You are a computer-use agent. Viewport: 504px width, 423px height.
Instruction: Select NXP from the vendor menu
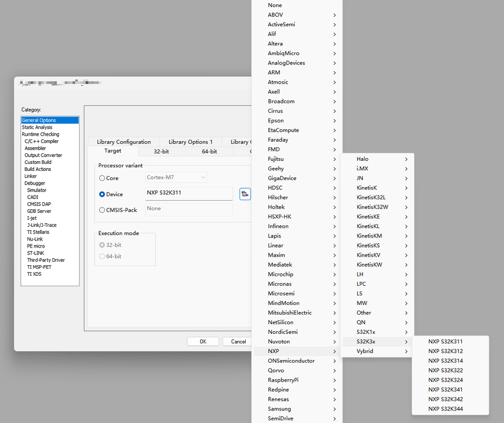pos(272,351)
